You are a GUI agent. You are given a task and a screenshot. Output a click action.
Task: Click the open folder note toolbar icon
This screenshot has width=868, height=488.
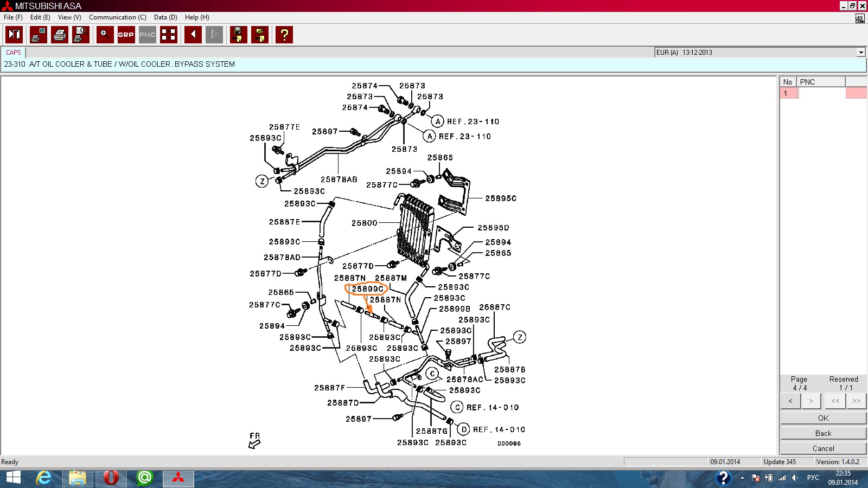pos(260,35)
